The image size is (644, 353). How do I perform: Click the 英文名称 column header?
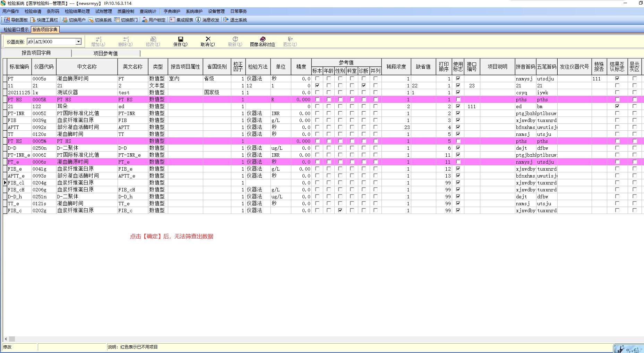pos(133,67)
